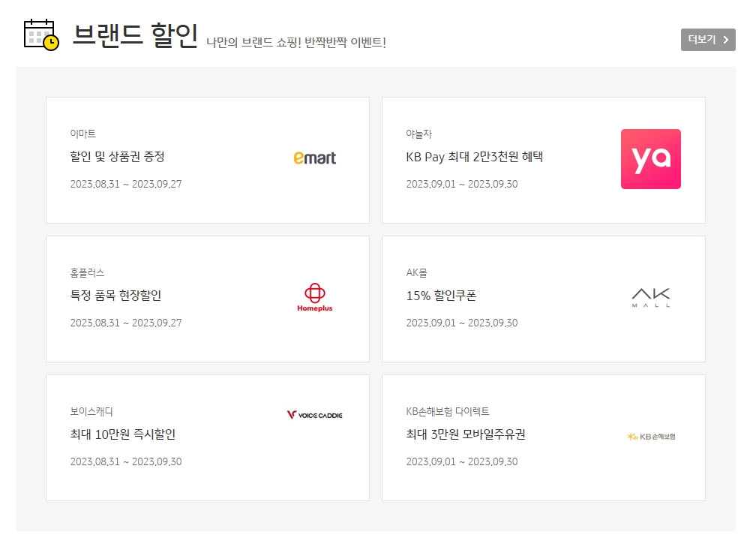This screenshot has height=541, width=756.
Task: Click the 더보기 button
Action: pyautogui.click(x=708, y=40)
